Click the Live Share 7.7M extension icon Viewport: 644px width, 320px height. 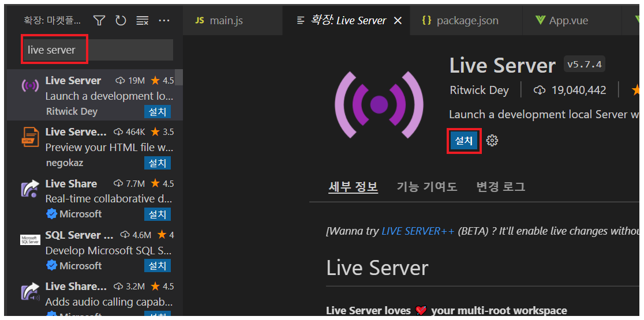[30, 189]
